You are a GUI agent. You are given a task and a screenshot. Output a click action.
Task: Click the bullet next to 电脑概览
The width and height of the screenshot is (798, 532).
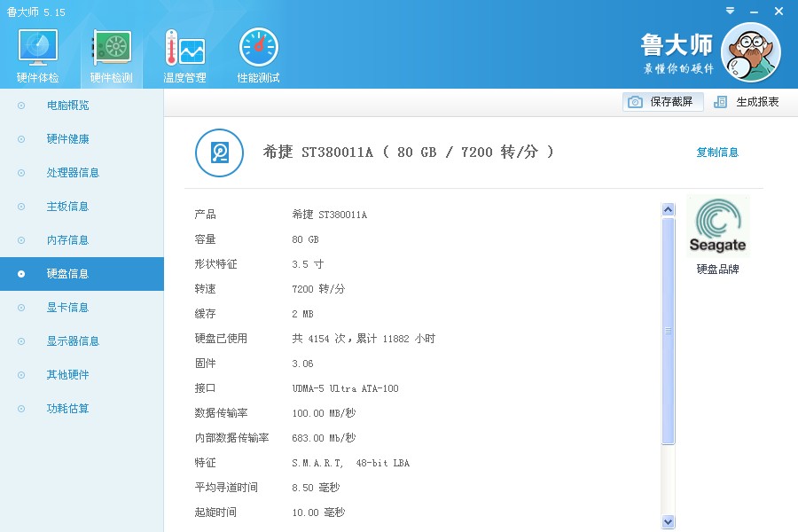pyautogui.click(x=21, y=106)
